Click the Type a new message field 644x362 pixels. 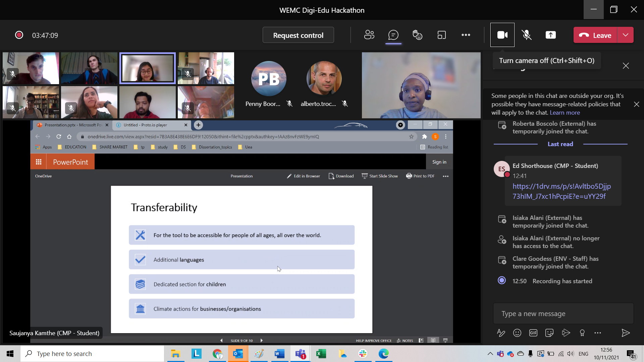pos(563,314)
